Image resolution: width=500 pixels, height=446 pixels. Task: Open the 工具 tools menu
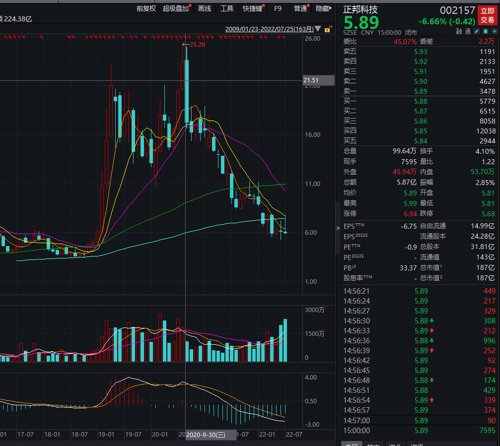click(x=227, y=8)
